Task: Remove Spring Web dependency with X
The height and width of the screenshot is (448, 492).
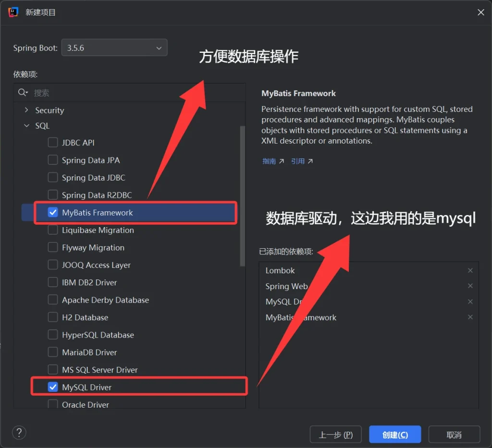Action: 470,286
